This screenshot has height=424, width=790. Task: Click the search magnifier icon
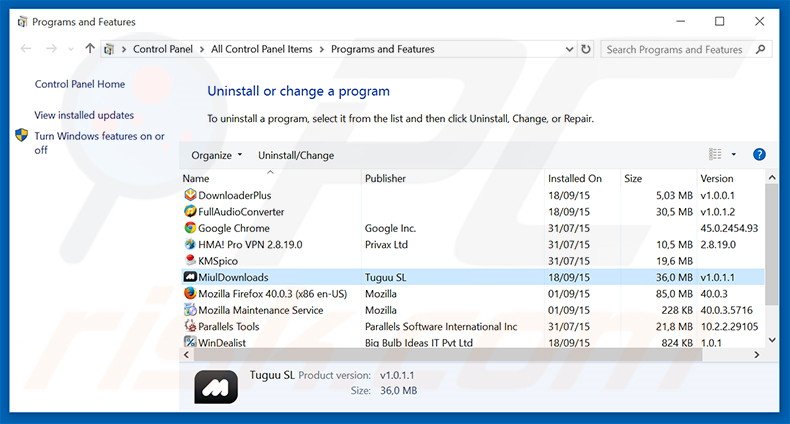(761, 49)
